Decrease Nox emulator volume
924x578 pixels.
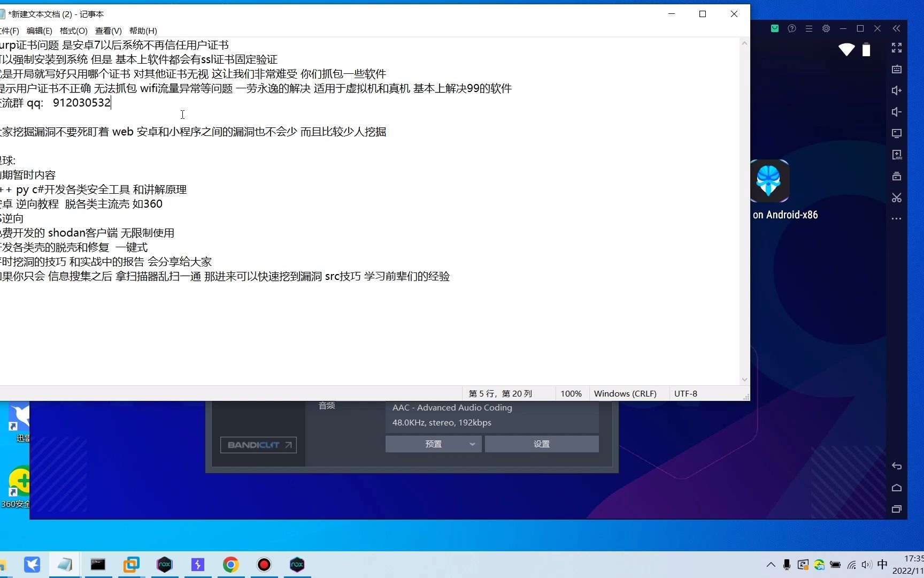click(897, 112)
